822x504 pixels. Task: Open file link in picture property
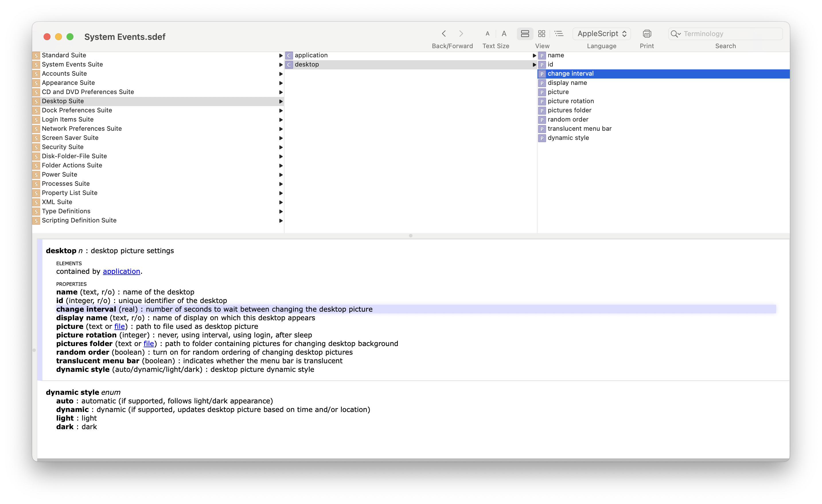[x=119, y=327]
